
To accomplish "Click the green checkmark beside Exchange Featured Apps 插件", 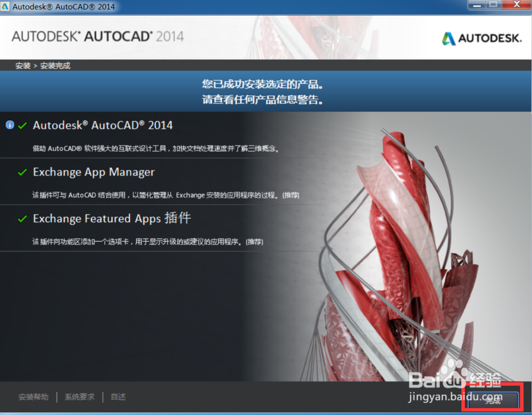I will pos(22,219).
